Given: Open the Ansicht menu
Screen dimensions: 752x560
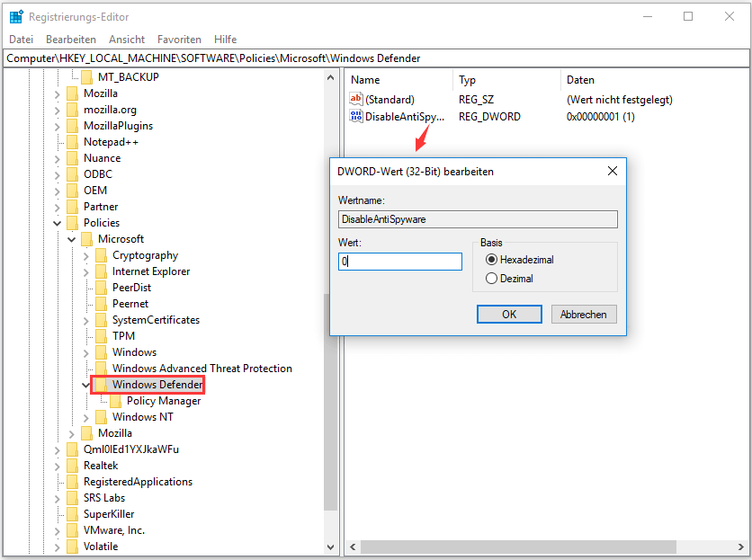Looking at the screenshot, I should (127, 40).
